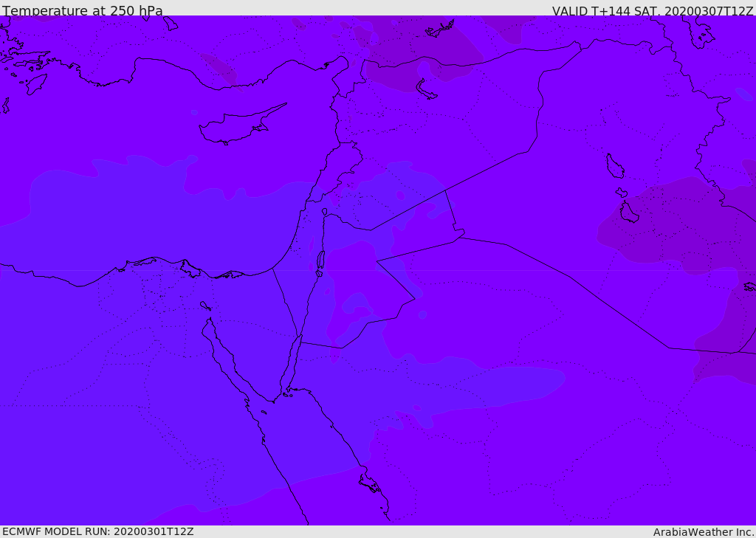This screenshot has width=756, height=538.
Task: Click the 'ECMWF MODEL RUN' footer text
Action: click(x=97, y=531)
